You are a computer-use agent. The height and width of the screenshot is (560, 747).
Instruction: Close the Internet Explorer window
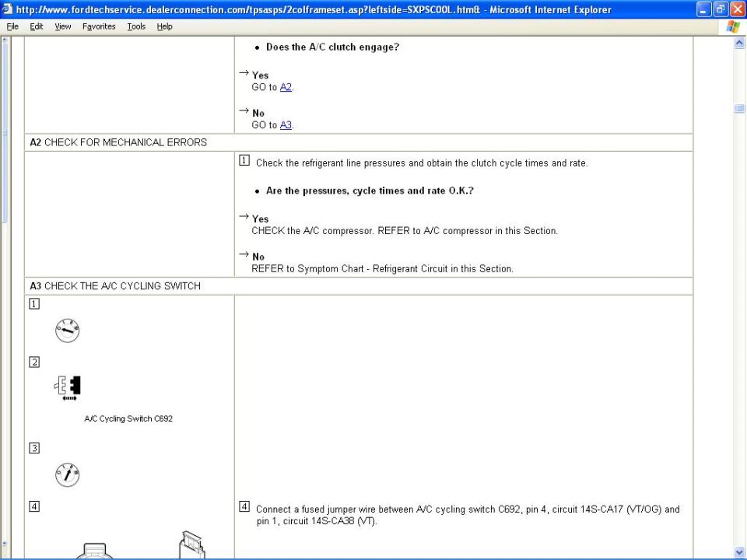click(738, 9)
